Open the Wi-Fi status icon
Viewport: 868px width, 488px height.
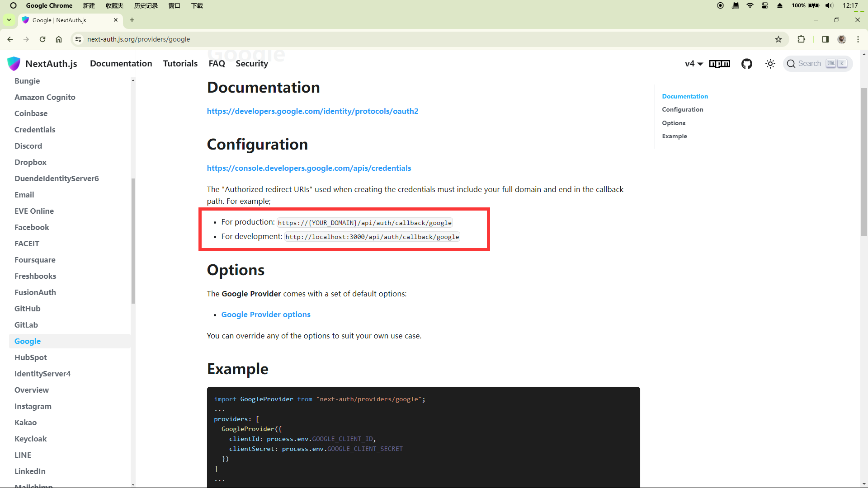pos(750,5)
